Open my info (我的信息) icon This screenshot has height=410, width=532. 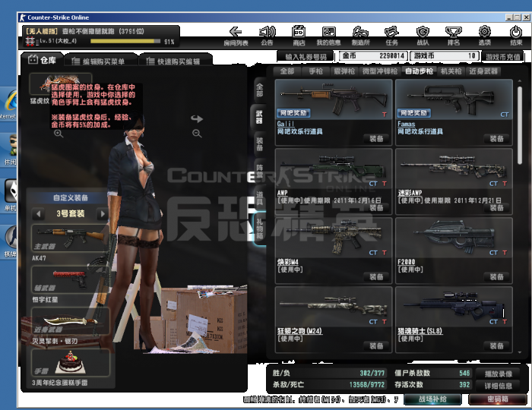click(328, 36)
